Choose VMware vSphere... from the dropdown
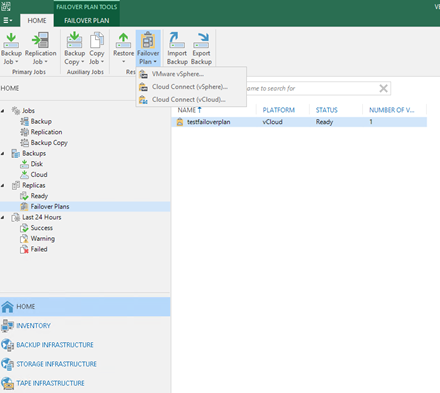Viewport: 440px width, 393px height. point(191,74)
